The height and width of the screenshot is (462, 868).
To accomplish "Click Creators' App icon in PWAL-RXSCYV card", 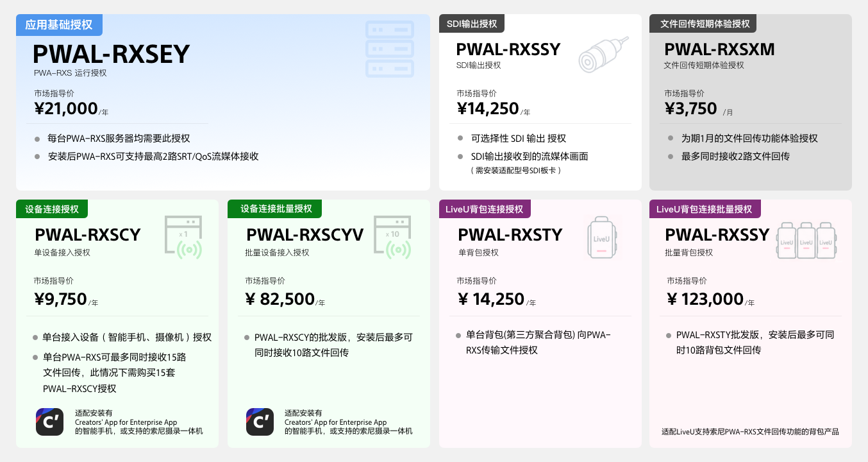I will (x=260, y=422).
